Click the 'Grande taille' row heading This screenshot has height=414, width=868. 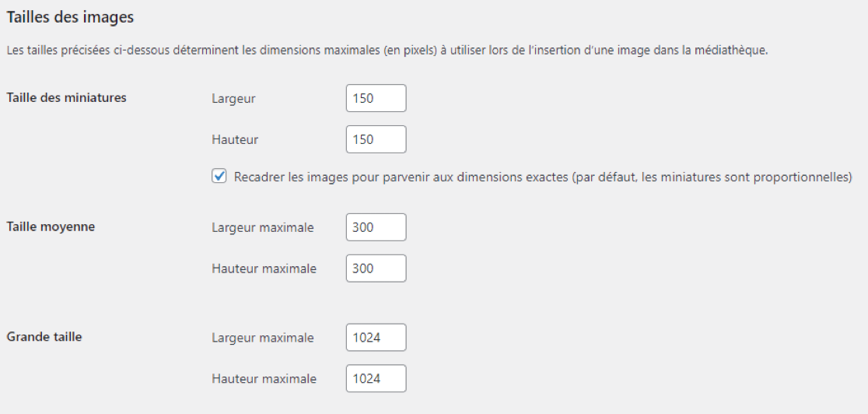pyautogui.click(x=44, y=337)
